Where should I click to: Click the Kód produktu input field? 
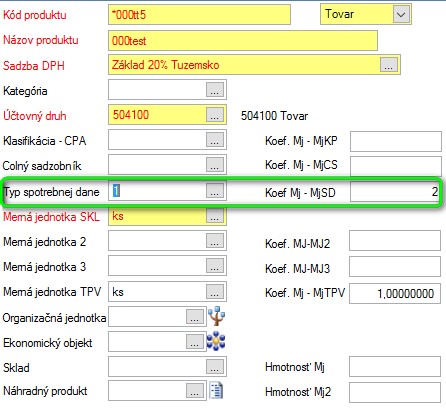(199, 15)
